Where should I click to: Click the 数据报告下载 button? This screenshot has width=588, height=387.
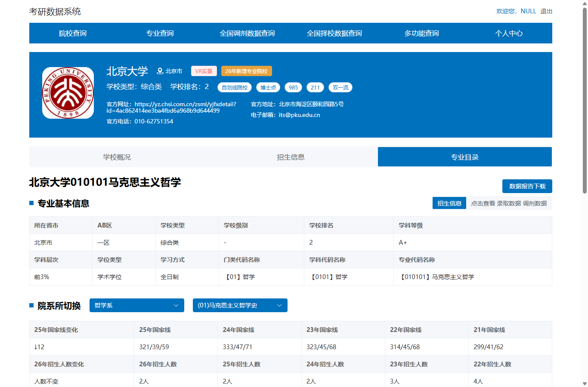pos(527,186)
